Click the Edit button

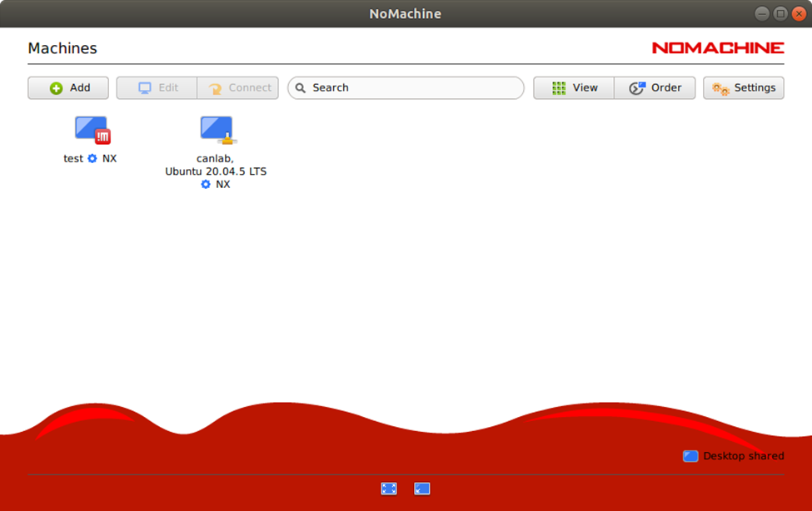(157, 88)
